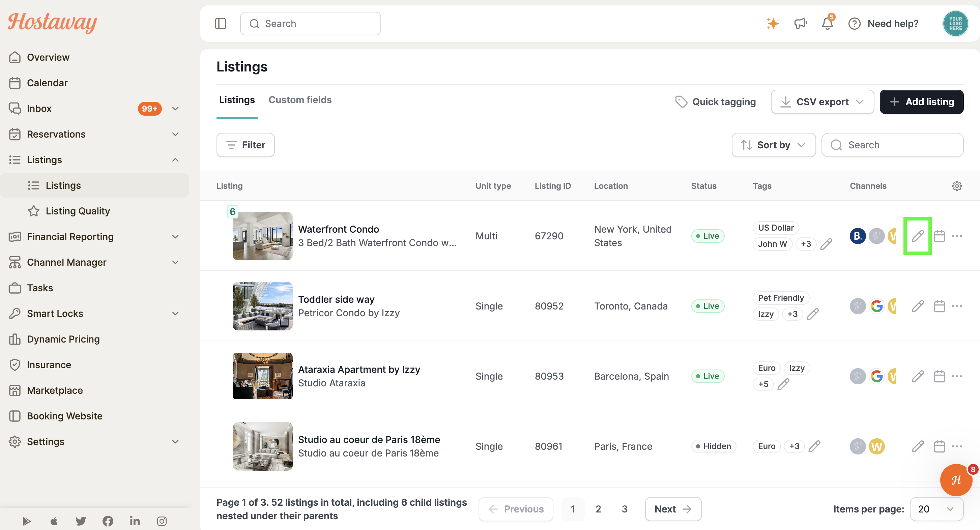980x530 pixels.
Task: Open the LinkedIn link in footer
Action: pyautogui.click(x=135, y=521)
